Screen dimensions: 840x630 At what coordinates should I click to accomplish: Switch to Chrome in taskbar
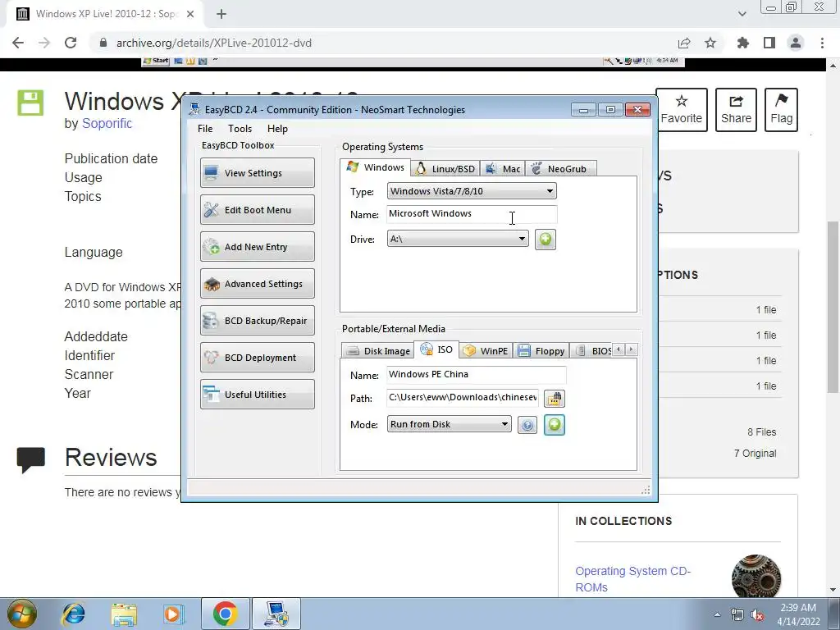click(225, 614)
